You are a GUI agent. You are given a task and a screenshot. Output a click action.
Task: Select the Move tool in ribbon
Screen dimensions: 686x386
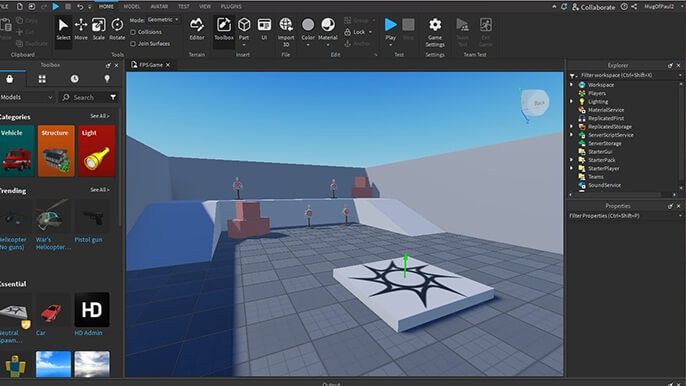pyautogui.click(x=81, y=29)
